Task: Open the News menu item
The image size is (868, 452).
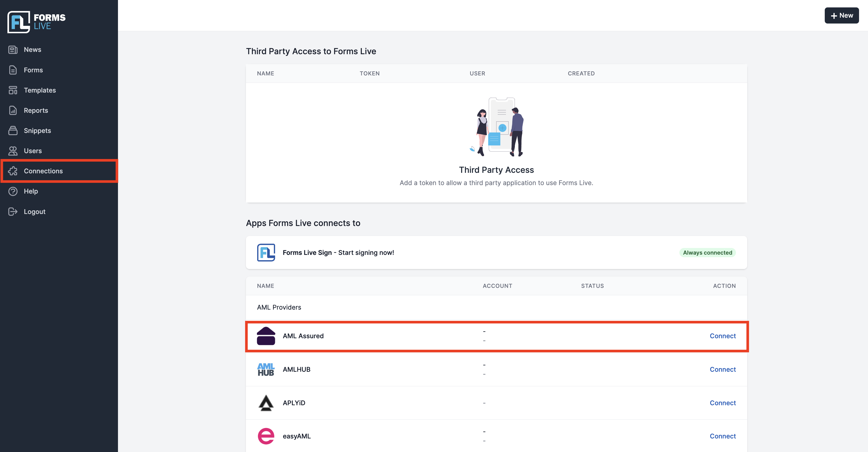Action: [59, 50]
